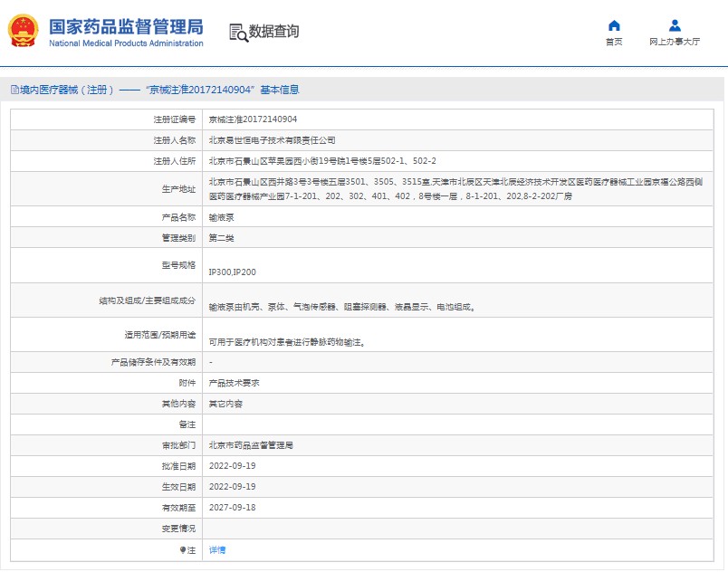Select registration number 京械注准20172140904 value
728x572 pixels.
[x=253, y=119]
